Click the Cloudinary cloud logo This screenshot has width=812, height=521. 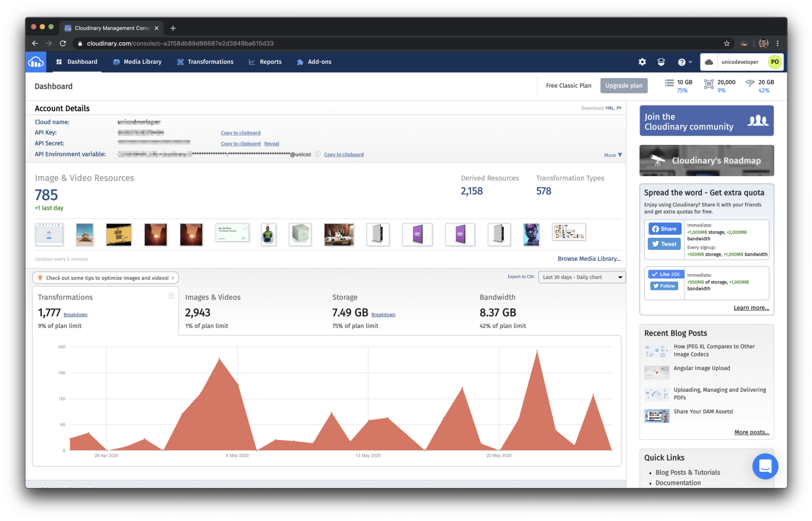tap(36, 62)
